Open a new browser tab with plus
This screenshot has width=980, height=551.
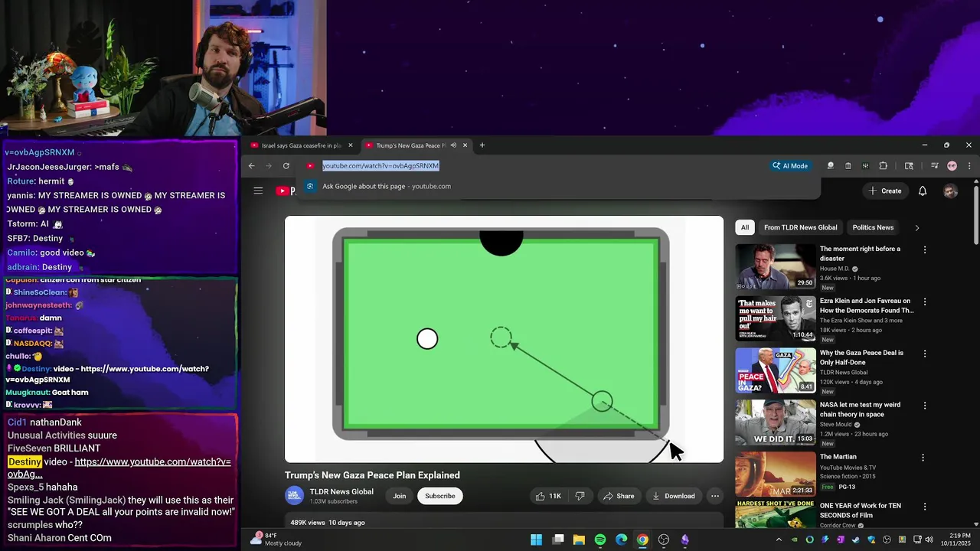point(482,145)
